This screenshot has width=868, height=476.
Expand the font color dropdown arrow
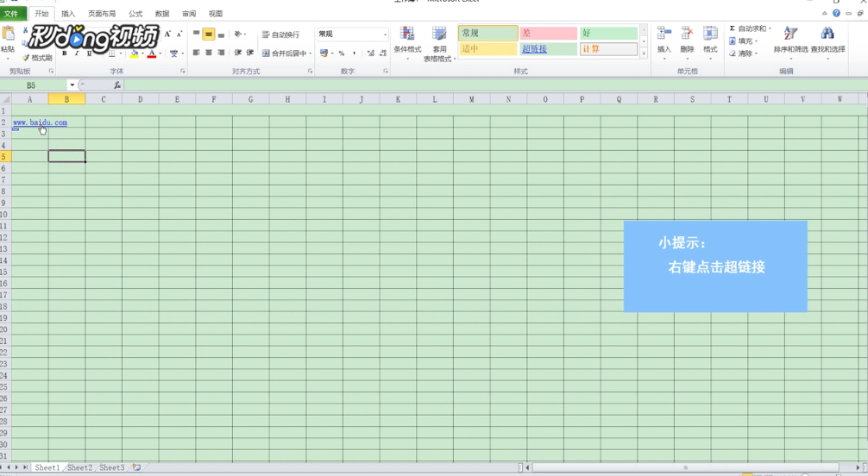tap(160, 53)
